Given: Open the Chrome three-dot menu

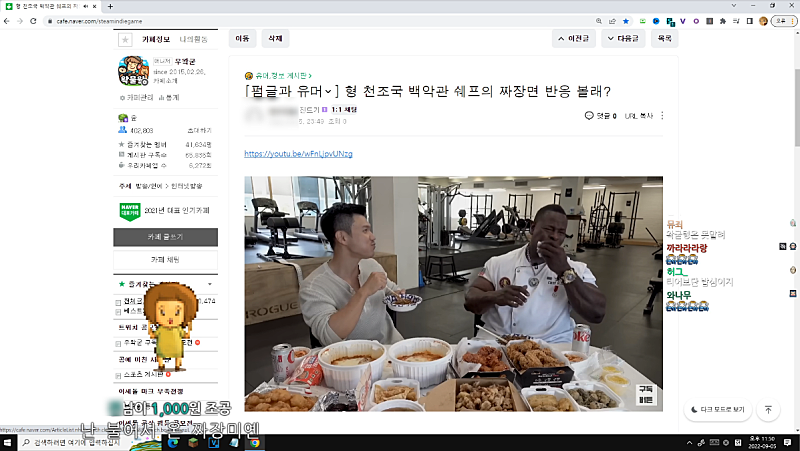Looking at the screenshot, I should [794, 21].
